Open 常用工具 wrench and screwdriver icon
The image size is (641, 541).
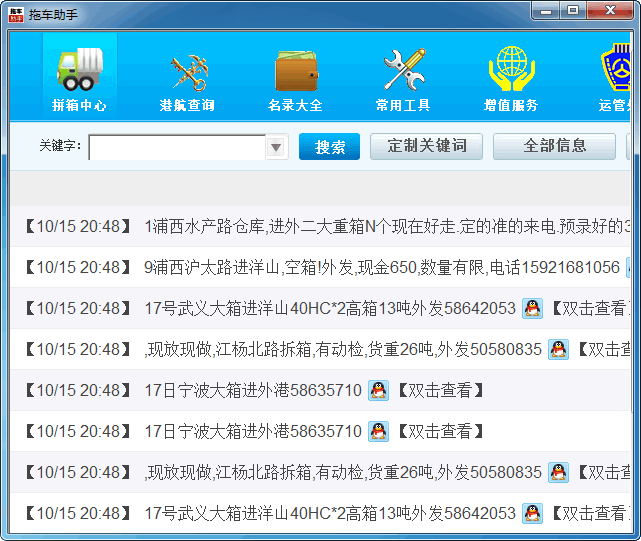[403, 68]
